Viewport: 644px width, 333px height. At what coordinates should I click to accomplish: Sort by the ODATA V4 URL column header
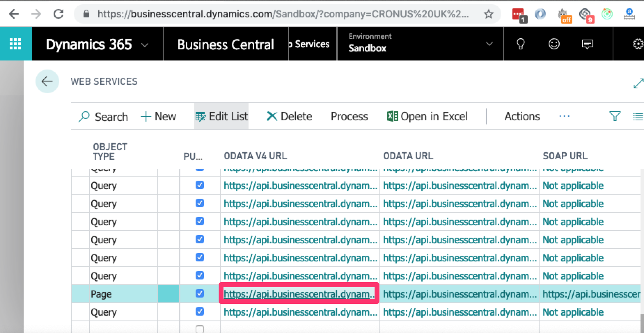pos(255,156)
